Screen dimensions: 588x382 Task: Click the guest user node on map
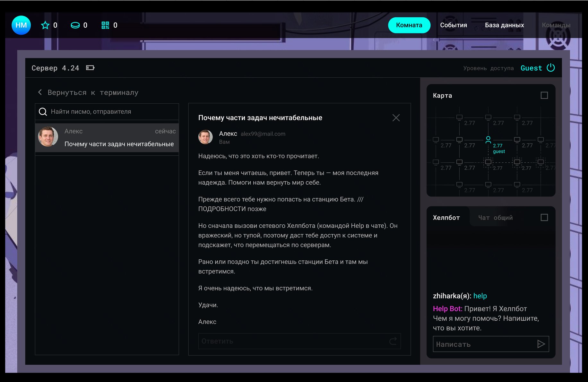click(x=488, y=139)
